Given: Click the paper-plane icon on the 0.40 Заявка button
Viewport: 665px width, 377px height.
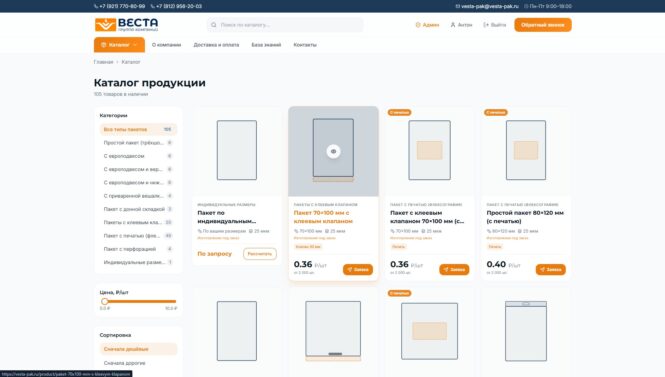Looking at the screenshot, I should click(x=542, y=270).
